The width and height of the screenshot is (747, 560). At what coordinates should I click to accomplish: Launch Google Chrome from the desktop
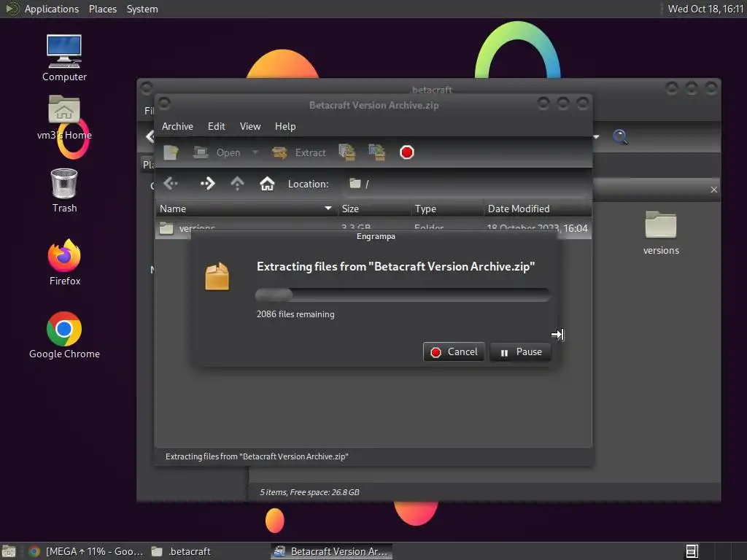[x=64, y=335]
